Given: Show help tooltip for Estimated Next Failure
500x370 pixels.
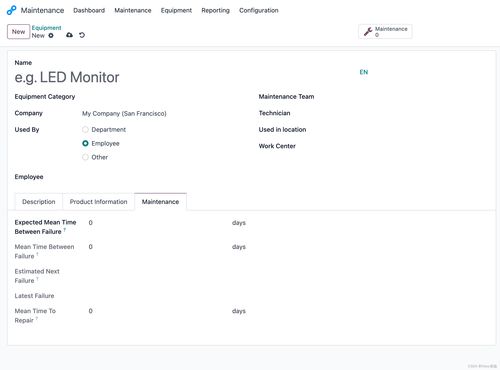Looking at the screenshot, I should pyautogui.click(x=37, y=279).
